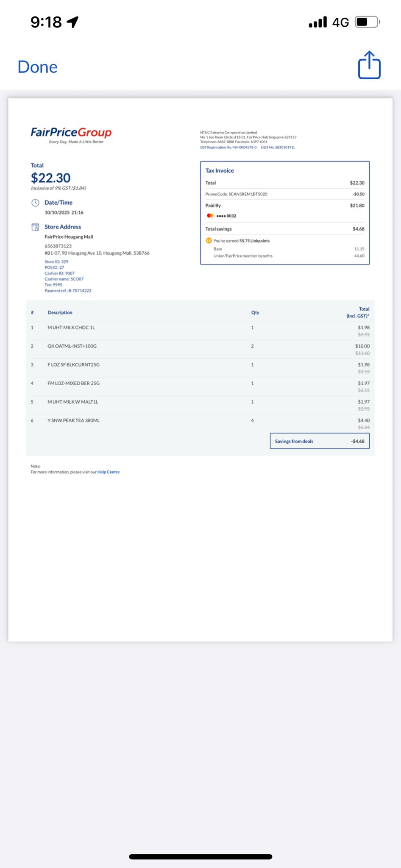Select the Tax Invoice heading
Screen dimensions: 401x868
click(220, 170)
